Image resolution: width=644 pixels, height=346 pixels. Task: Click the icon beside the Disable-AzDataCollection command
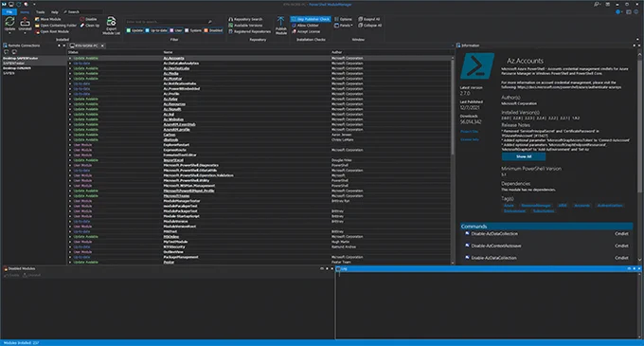pyautogui.click(x=467, y=233)
